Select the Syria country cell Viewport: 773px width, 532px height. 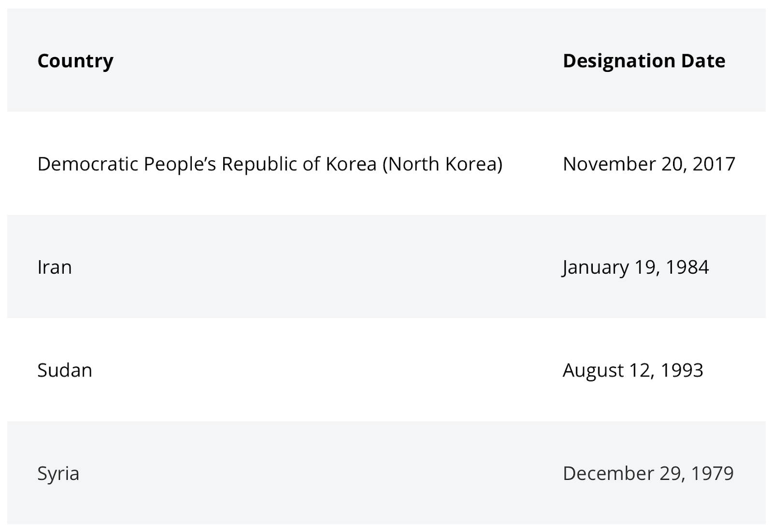tap(58, 474)
